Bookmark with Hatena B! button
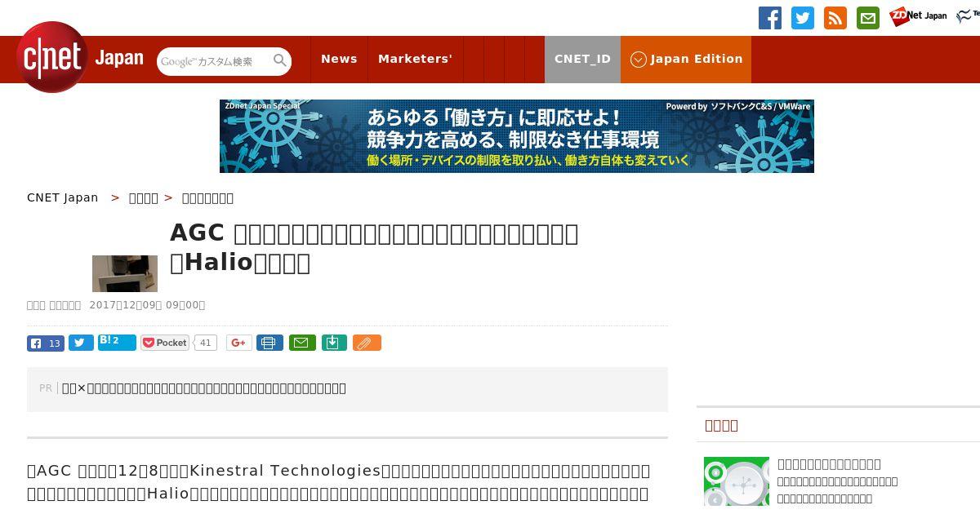 (117, 343)
